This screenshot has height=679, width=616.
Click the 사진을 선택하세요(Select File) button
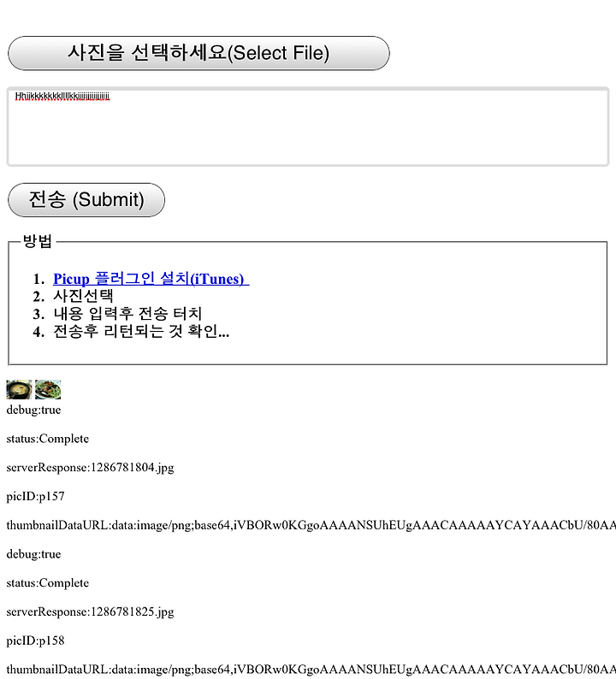(198, 53)
